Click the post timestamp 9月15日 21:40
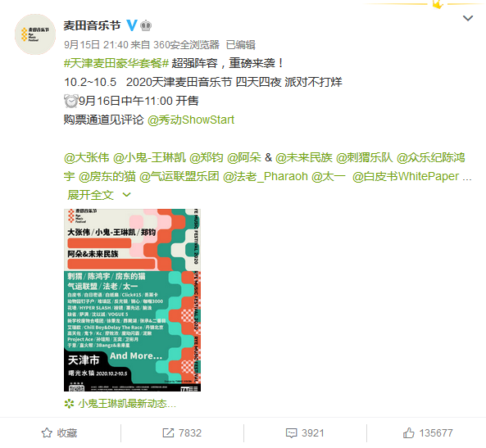The width and height of the screenshot is (486, 448). point(96,44)
